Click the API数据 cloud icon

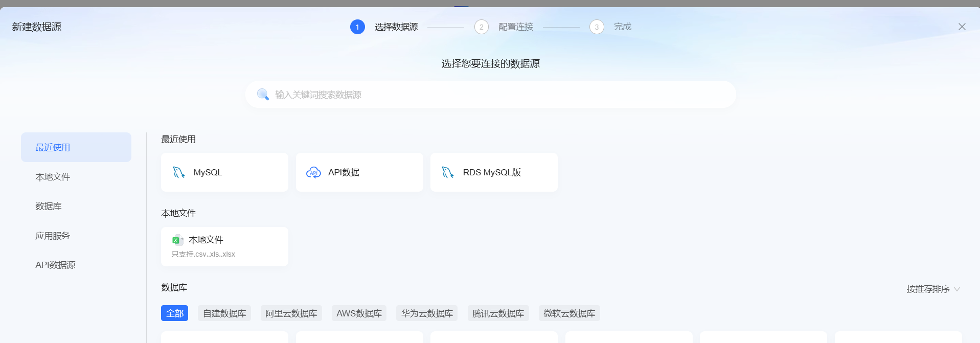pyautogui.click(x=313, y=172)
